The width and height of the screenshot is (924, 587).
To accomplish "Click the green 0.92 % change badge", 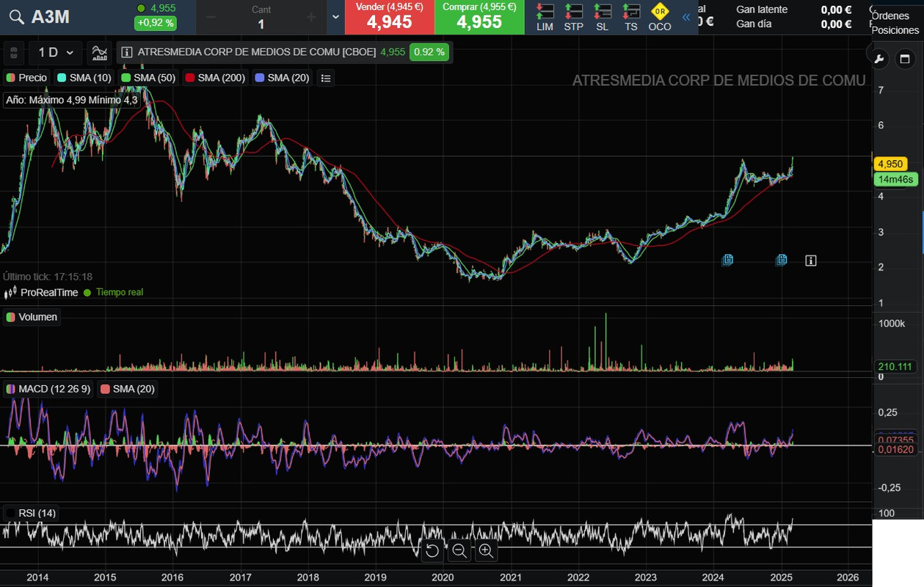I will [x=429, y=52].
